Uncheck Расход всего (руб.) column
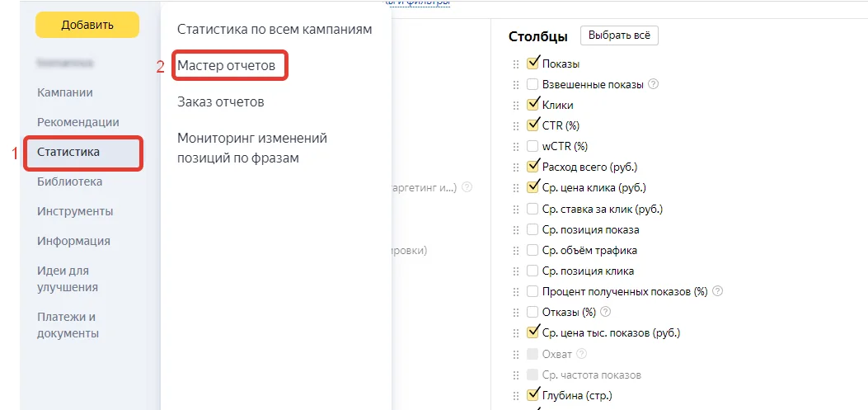Viewport: 868px width, 410px height. [x=533, y=166]
